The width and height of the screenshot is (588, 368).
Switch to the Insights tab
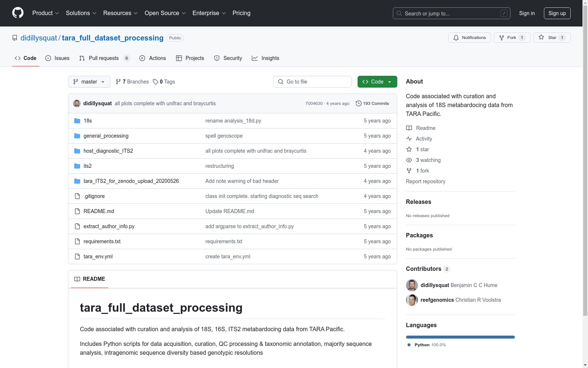point(265,58)
